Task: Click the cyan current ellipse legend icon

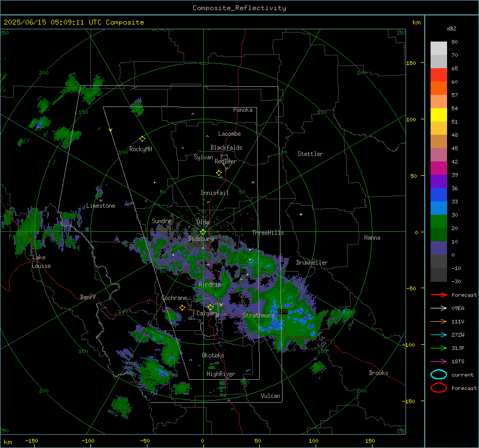Action: pos(439,374)
